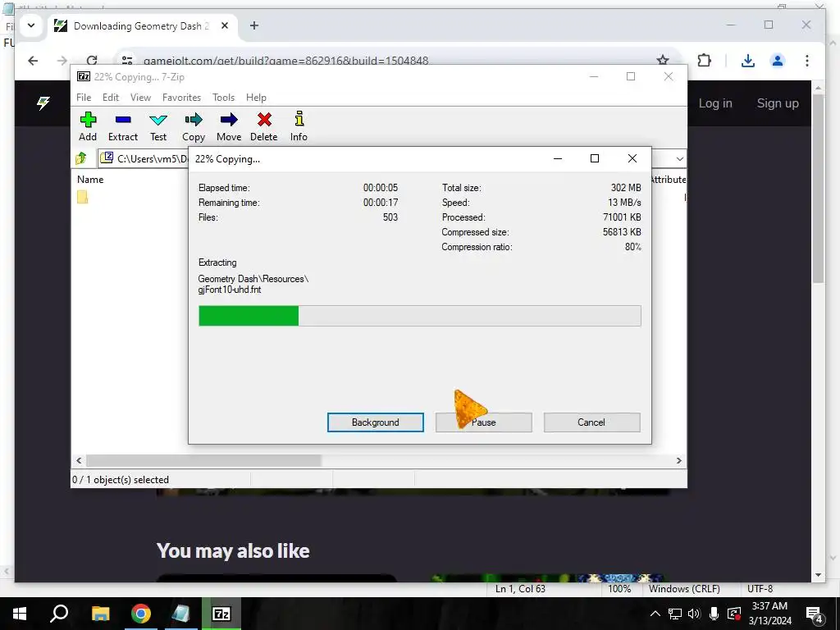Minimize the Copying progress dialog
Screen dimensions: 840x630
(558, 158)
